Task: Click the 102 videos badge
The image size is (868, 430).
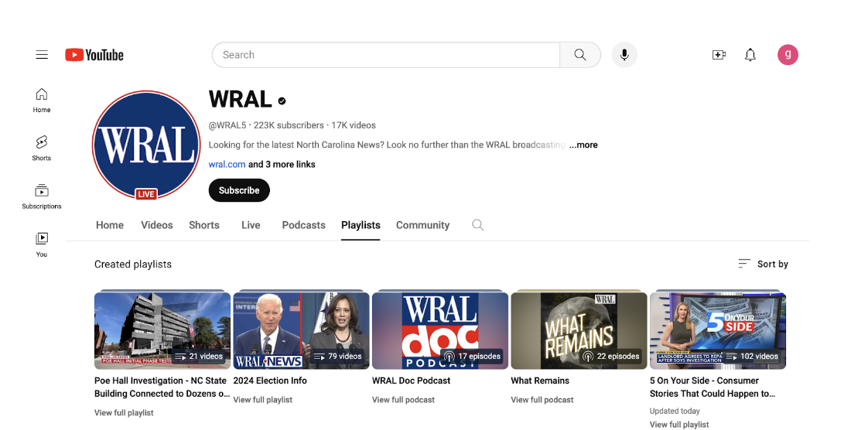Action: pos(751,357)
